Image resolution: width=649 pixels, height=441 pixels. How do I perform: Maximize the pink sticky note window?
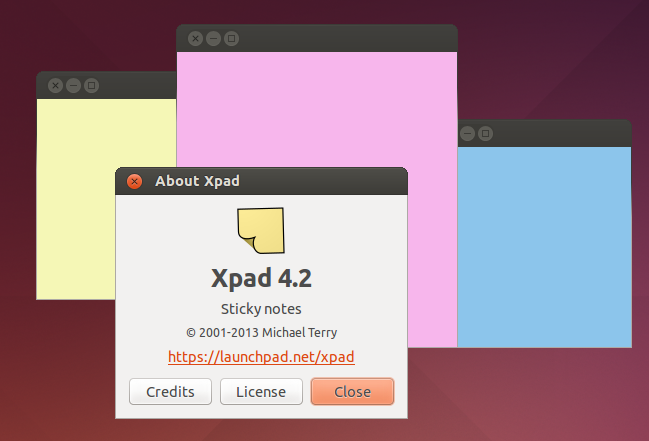click(x=231, y=39)
